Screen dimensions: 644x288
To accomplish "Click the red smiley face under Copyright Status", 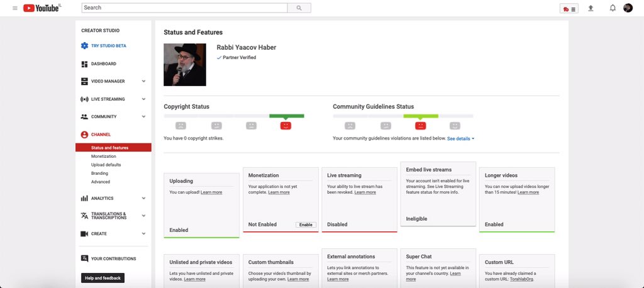I will click(286, 126).
